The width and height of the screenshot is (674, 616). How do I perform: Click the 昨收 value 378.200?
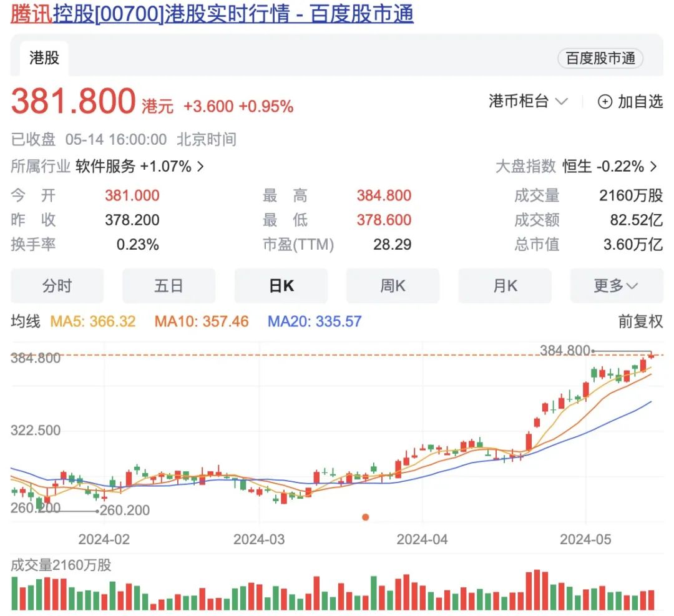click(x=132, y=220)
